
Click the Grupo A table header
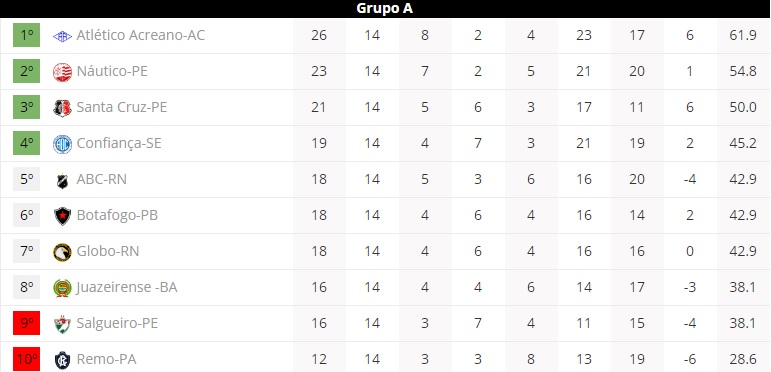click(x=385, y=8)
